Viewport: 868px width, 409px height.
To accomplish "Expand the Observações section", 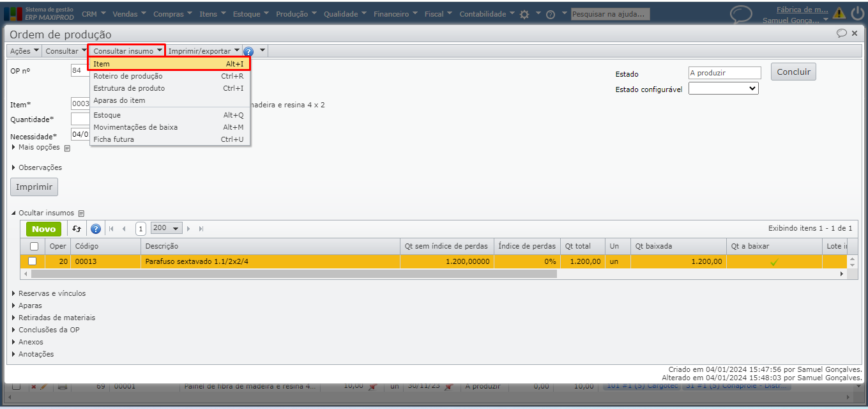I will [x=37, y=167].
